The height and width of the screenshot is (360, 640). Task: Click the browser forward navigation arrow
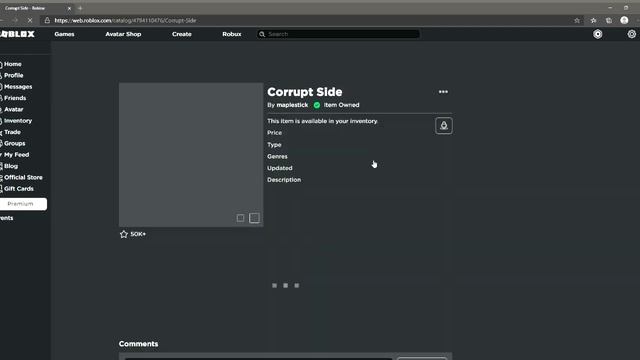tap(15, 20)
